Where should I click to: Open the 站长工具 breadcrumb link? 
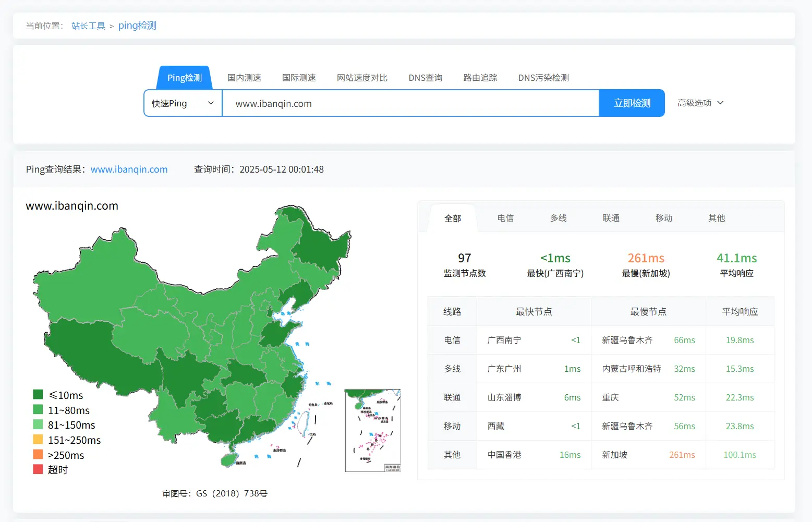[x=88, y=25]
